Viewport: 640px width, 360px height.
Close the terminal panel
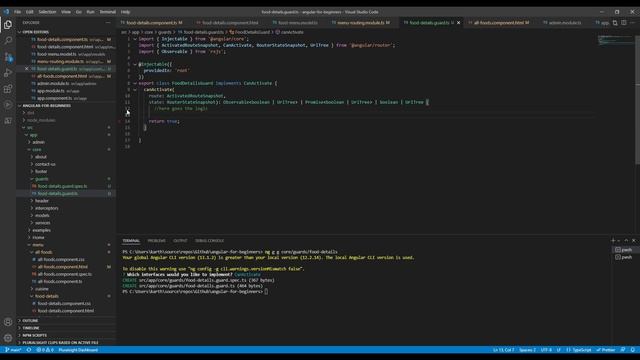click(x=634, y=241)
